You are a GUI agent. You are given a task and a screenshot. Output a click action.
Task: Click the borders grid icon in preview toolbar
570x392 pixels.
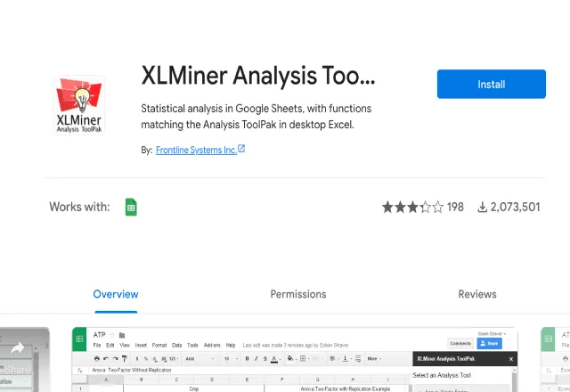[x=303, y=358]
